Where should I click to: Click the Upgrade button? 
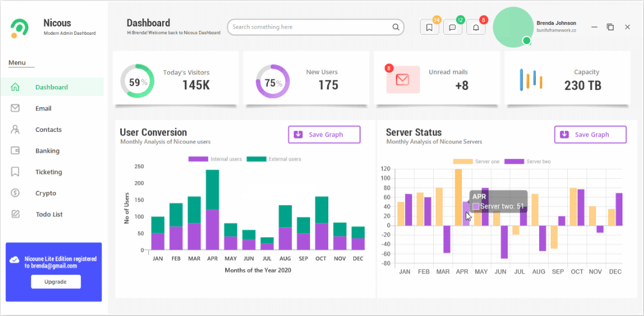click(x=56, y=282)
